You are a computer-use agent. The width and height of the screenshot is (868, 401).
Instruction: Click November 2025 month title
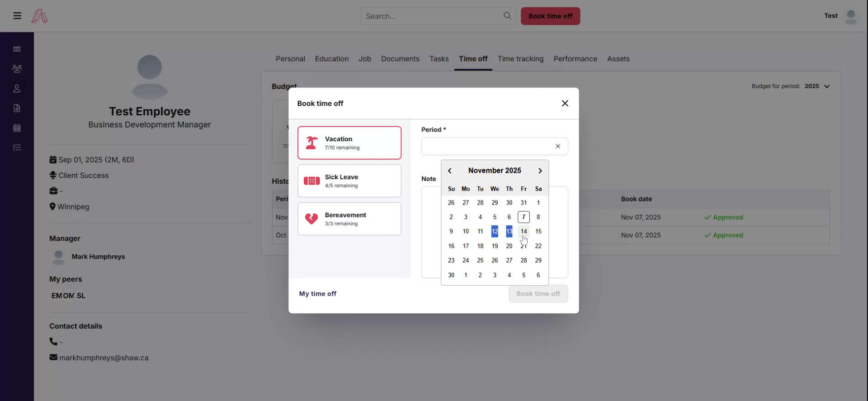pos(495,171)
